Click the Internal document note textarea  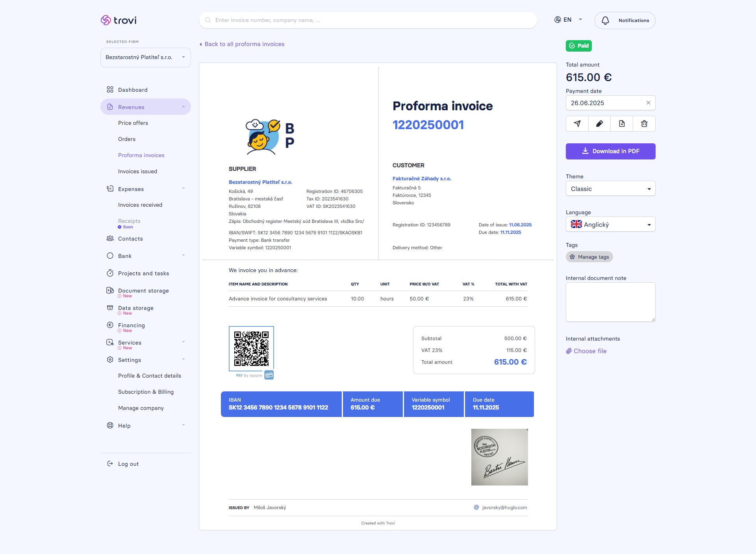tap(611, 302)
